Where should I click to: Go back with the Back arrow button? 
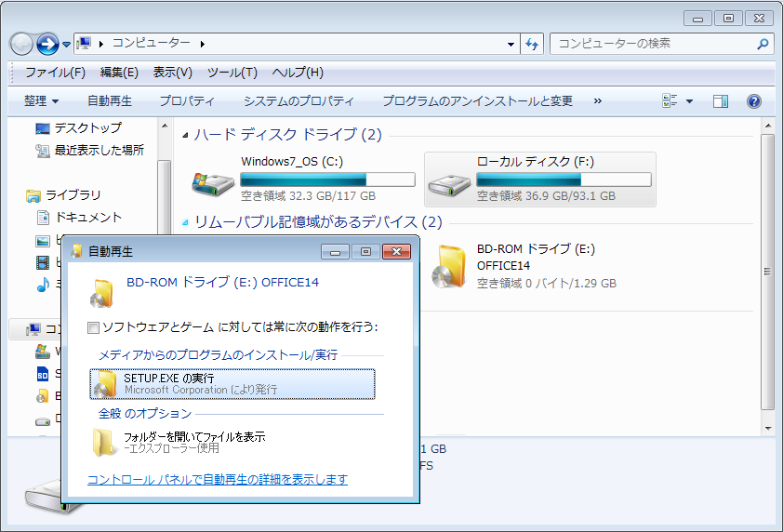click(21, 45)
